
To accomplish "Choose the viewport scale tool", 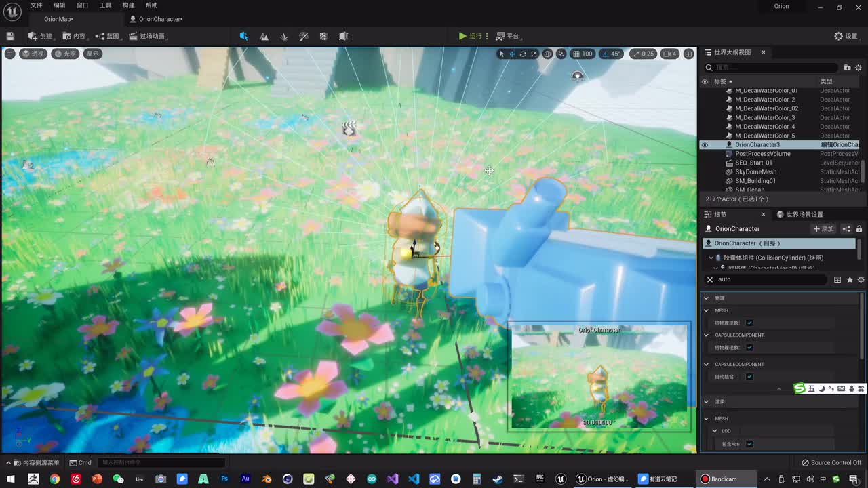I will (534, 54).
